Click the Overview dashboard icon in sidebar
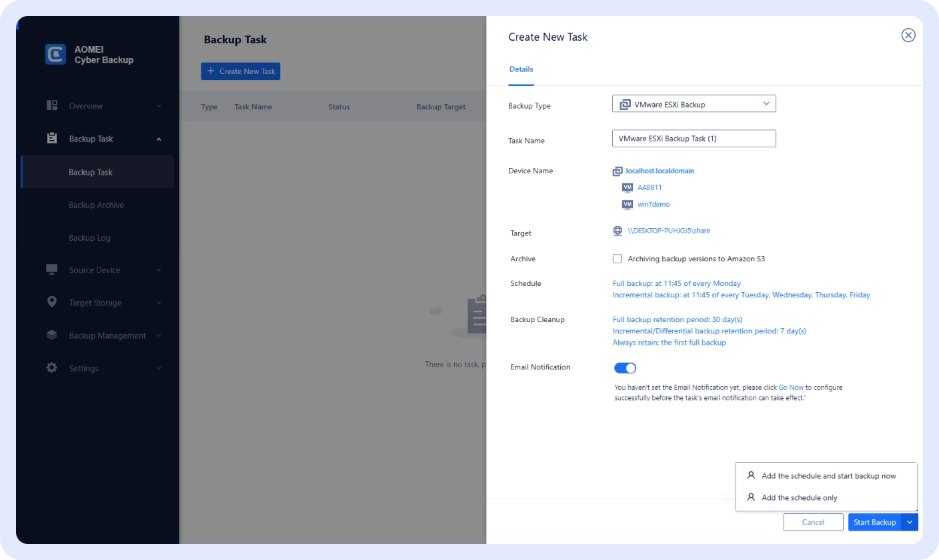Image resolution: width=939 pixels, height=560 pixels. click(x=52, y=105)
